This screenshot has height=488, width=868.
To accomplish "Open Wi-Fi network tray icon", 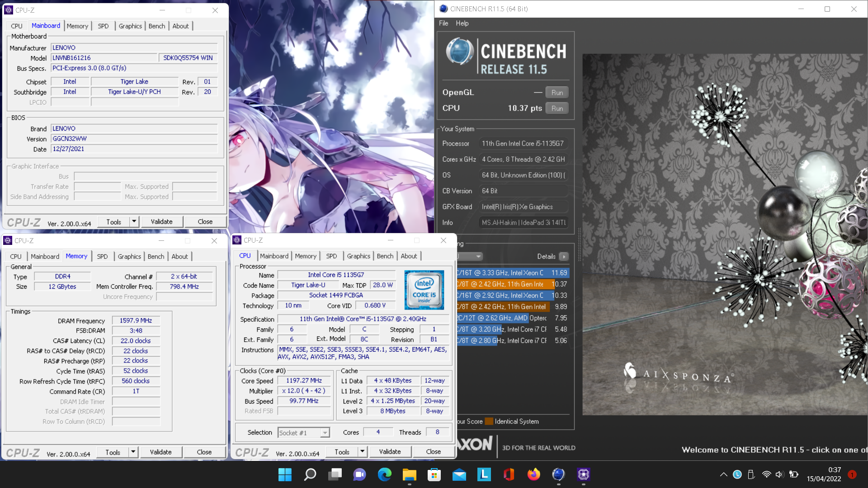I will coord(766,474).
